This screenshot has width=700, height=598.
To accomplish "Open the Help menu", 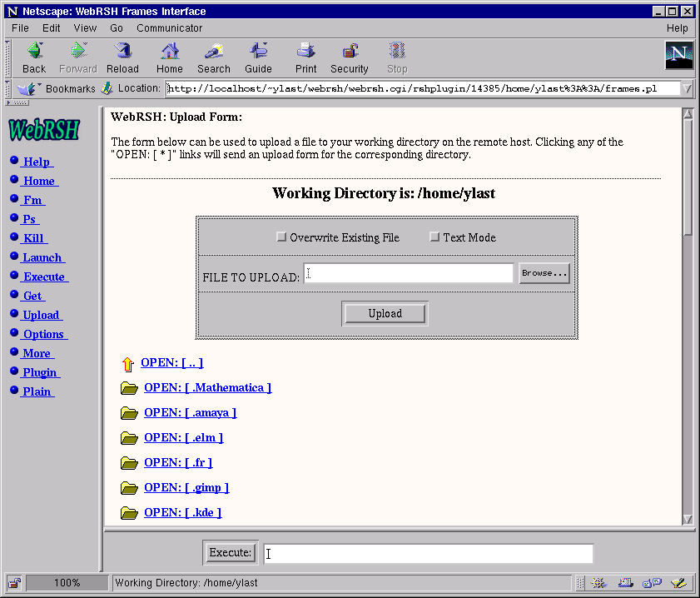I will tap(677, 28).
